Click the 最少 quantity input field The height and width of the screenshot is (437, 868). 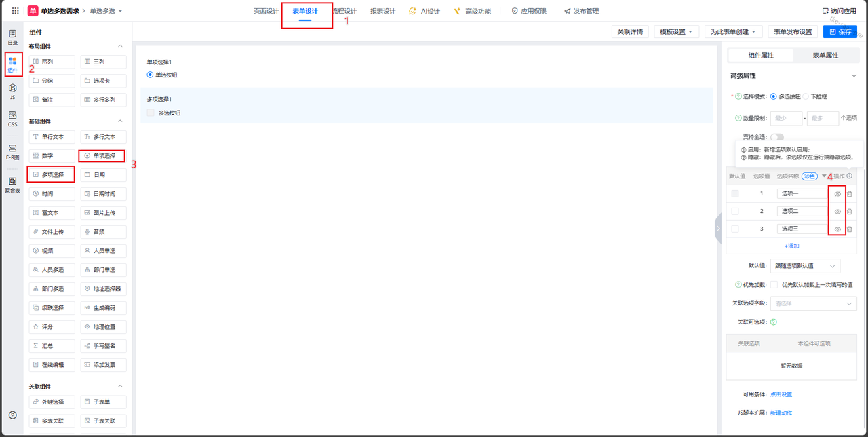pos(786,119)
